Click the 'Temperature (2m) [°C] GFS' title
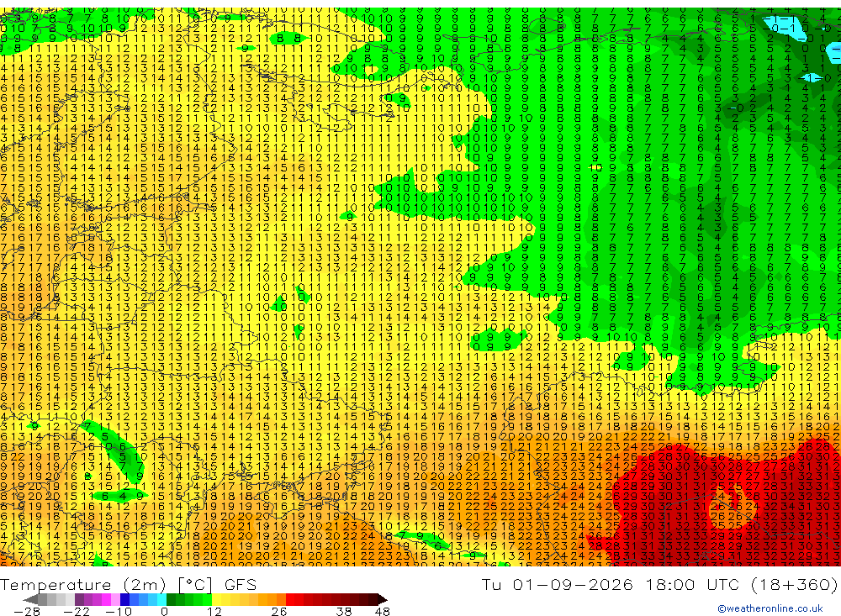The width and height of the screenshot is (841, 616). [x=128, y=584]
